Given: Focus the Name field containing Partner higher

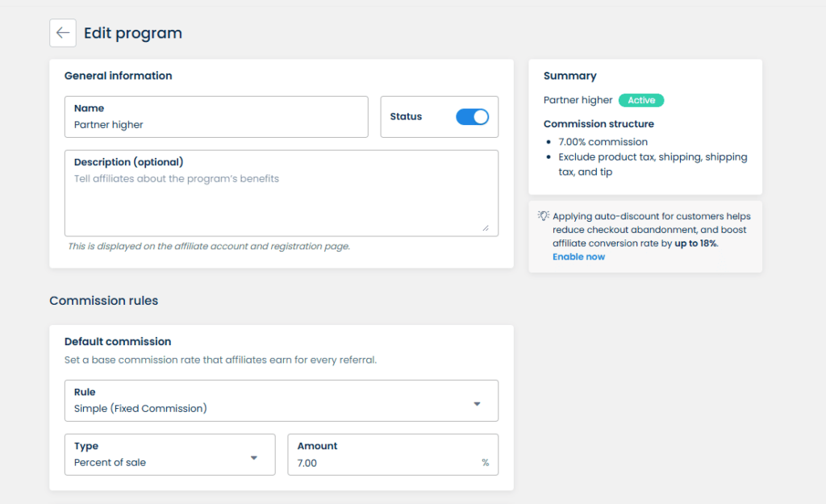Looking at the screenshot, I should click(x=216, y=124).
